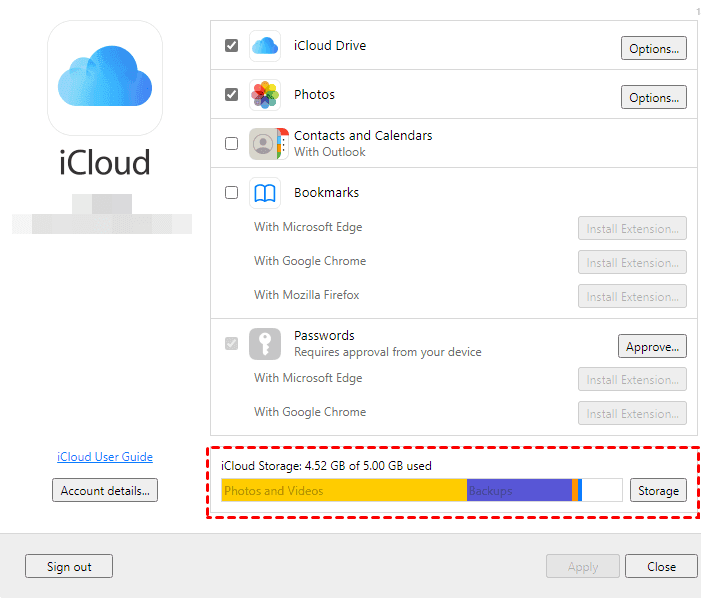
Task: Click the Photos and Videos storage segment
Action: 343,490
